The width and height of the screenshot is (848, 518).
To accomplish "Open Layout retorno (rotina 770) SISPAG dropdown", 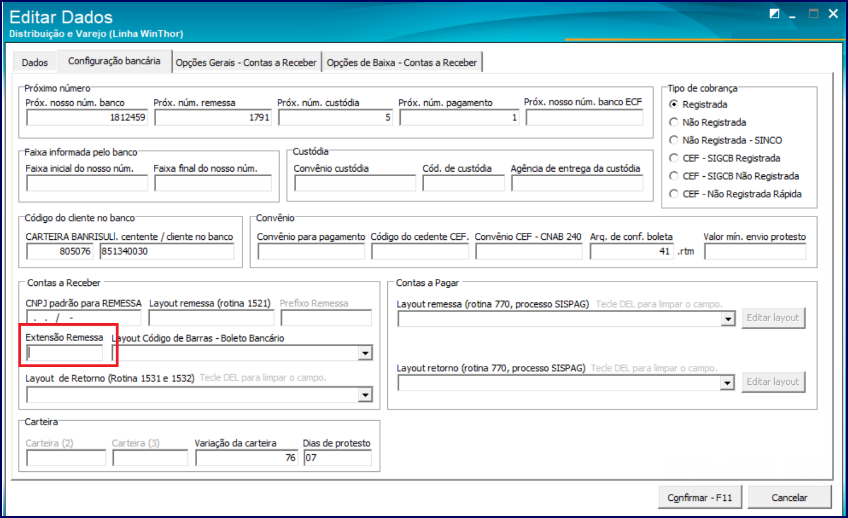I will pyautogui.click(x=728, y=383).
